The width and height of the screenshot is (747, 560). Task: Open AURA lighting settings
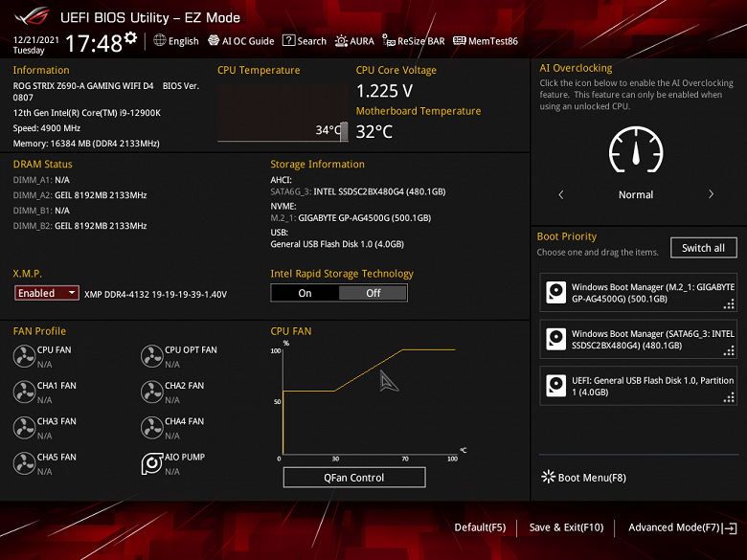click(x=354, y=41)
